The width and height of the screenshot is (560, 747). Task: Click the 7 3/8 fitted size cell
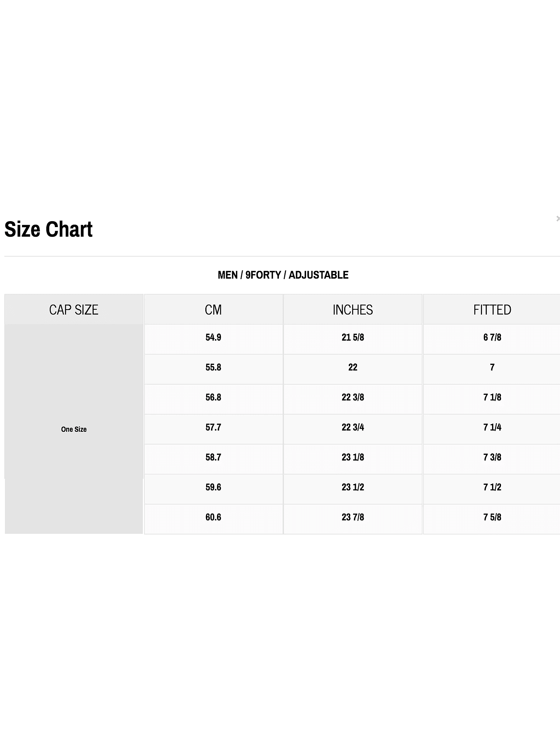click(x=492, y=458)
